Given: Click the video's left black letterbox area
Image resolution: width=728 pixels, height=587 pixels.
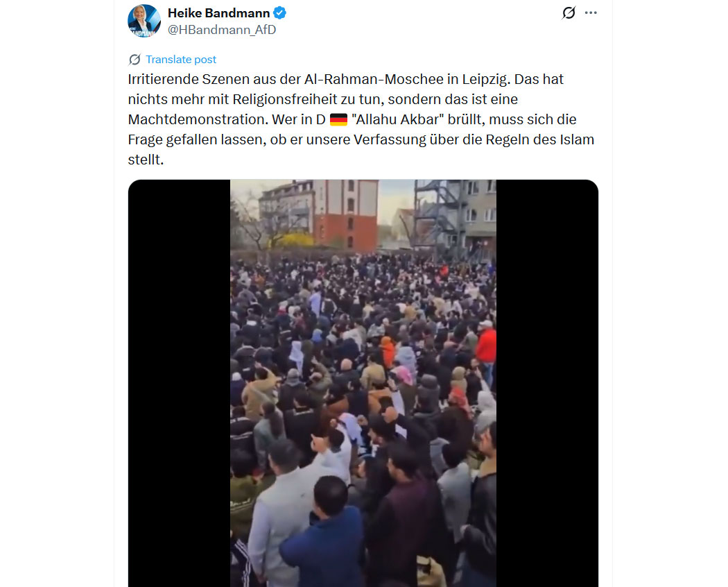Looking at the screenshot, I should coord(179,383).
